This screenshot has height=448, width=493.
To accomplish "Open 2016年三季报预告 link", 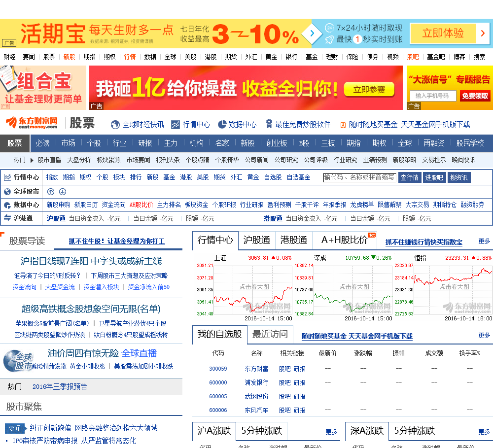I will 60,387.
